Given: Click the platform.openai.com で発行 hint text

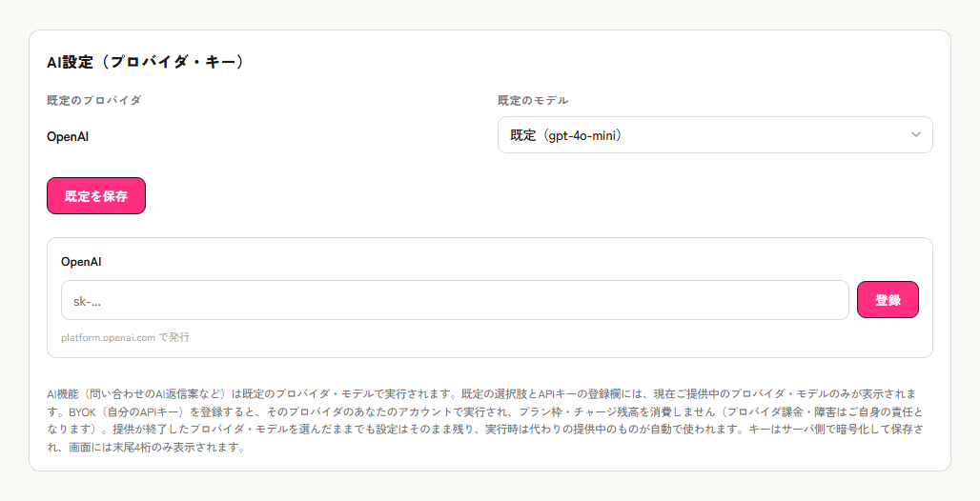Looking at the screenshot, I should [125, 337].
